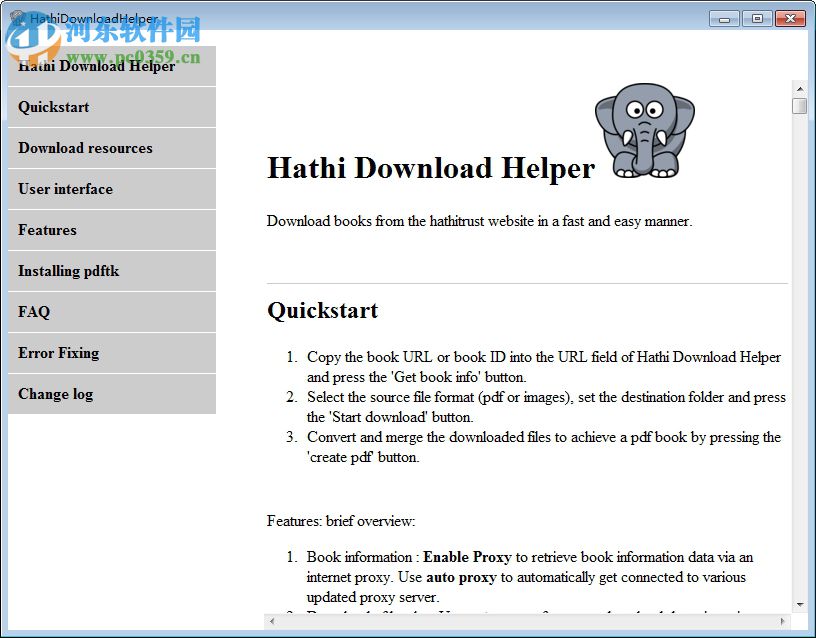Click the scroll-down arrow on vertical scrollbar
816x638 pixels.
[x=800, y=604]
